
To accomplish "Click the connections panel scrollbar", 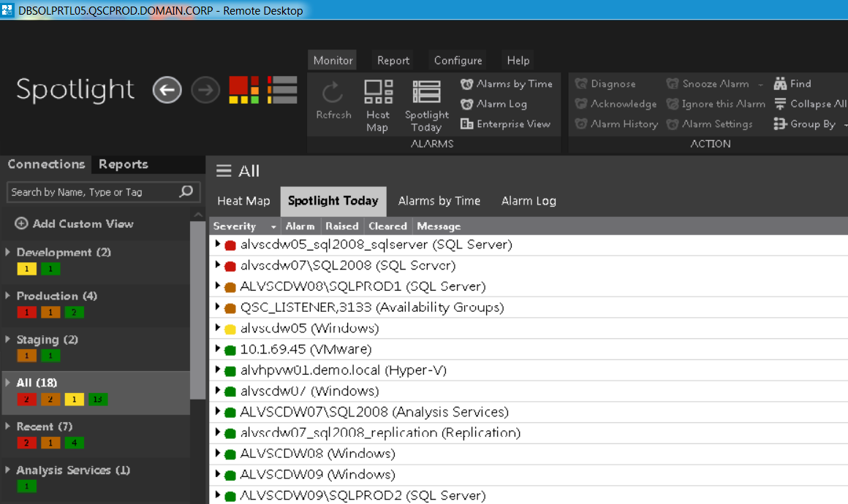I will [x=198, y=310].
